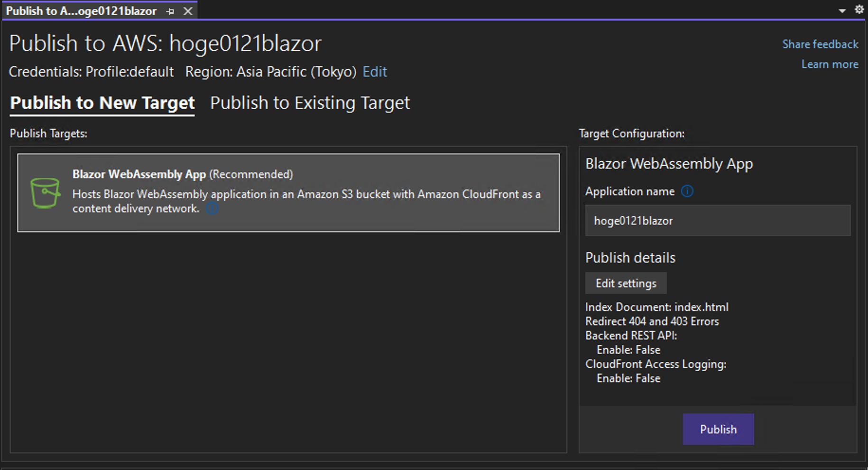Image resolution: width=868 pixels, height=470 pixels.
Task: Click the Application name input field
Action: pos(718,220)
